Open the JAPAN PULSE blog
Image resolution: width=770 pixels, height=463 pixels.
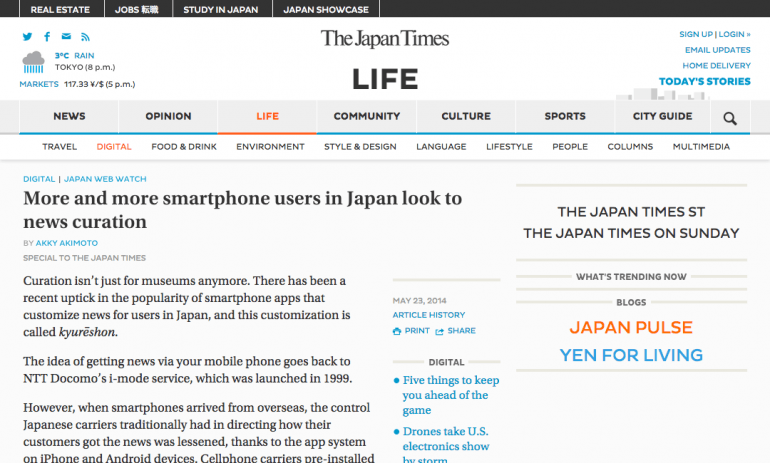point(631,327)
